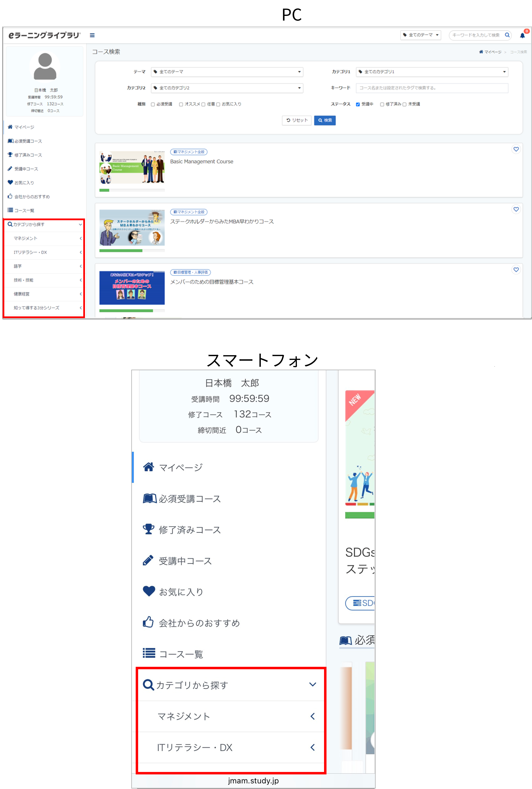Uncheck 受講中 status checkbox
This screenshot has height=789, width=532.
pyautogui.click(x=358, y=105)
